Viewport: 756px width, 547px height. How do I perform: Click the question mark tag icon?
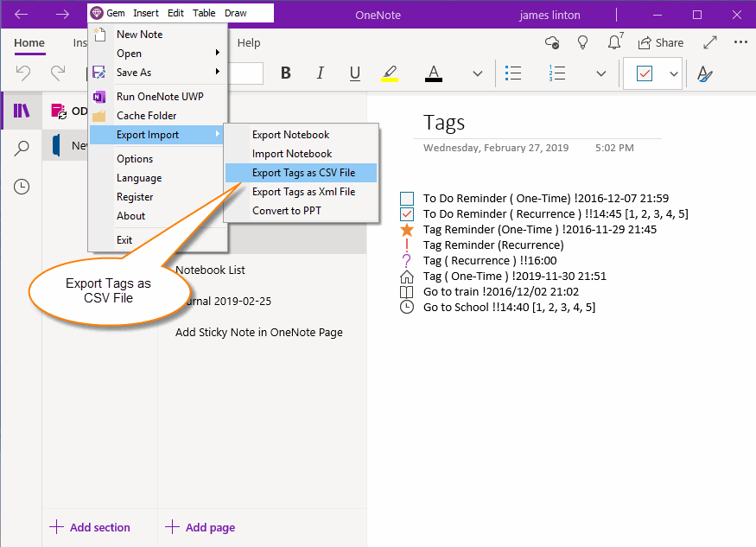tap(407, 260)
